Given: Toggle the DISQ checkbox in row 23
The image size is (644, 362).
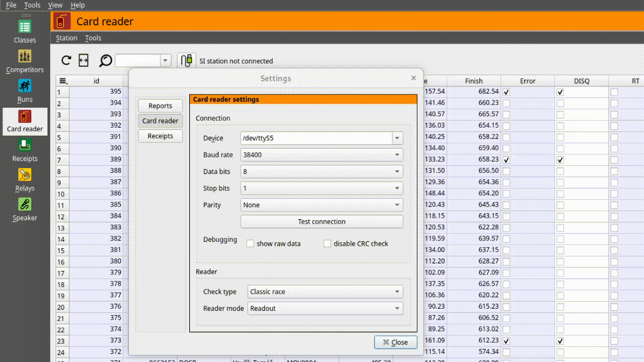Looking at the screenshot, I should (560, 341).
